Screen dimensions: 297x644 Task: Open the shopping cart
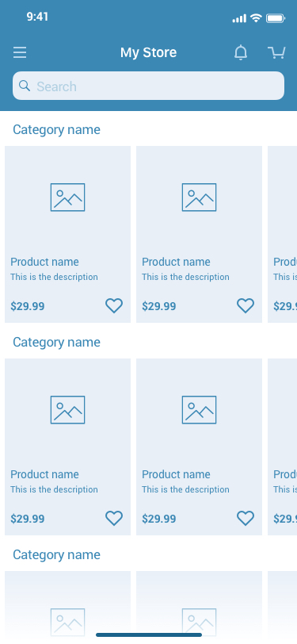pyautogui.click(x=276, y=52)
